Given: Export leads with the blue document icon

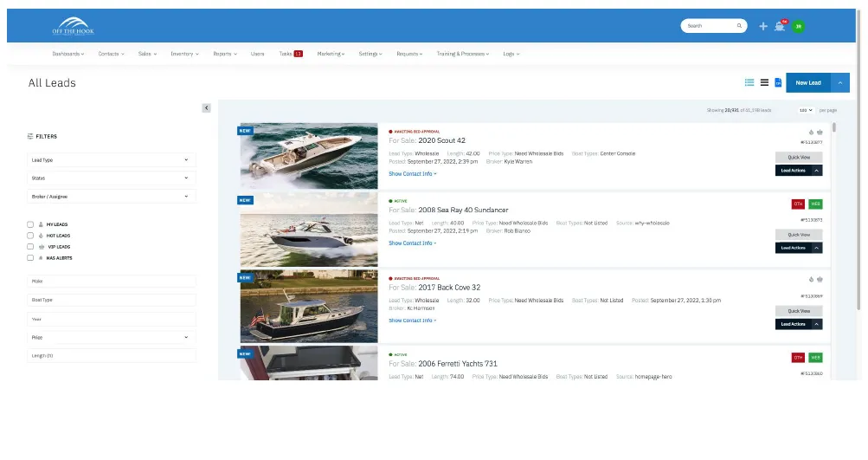Looking at the screenshot, I should [x=778, y=82].
